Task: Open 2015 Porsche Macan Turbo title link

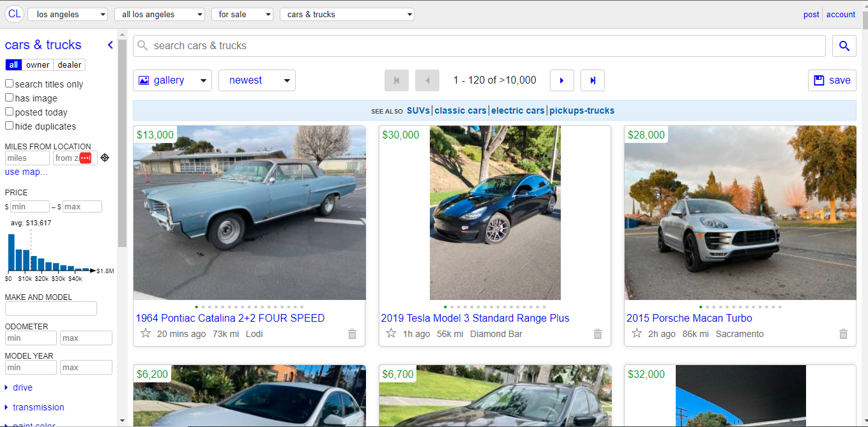Action: [689, 318]
